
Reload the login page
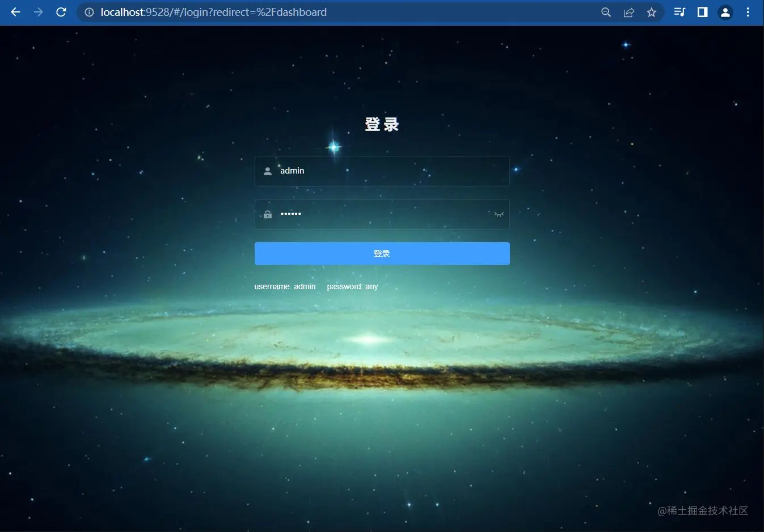coord(61,12)
